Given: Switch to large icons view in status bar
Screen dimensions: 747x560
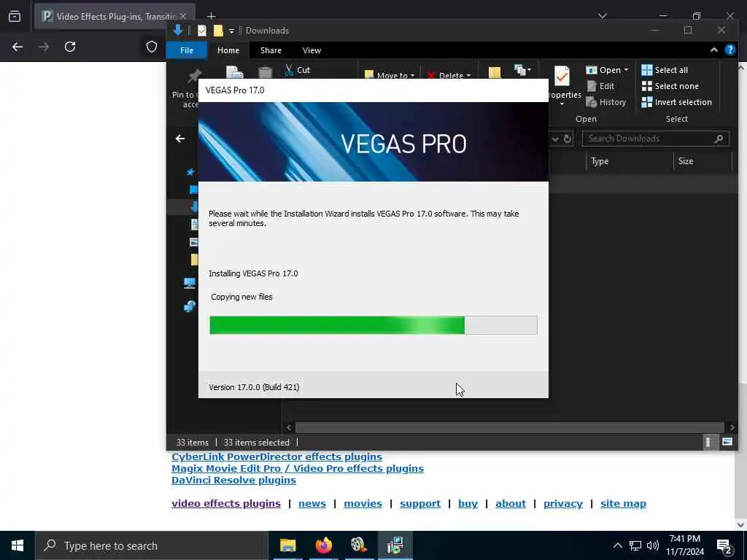Looking at the screenshot, I should pos(727,443).
